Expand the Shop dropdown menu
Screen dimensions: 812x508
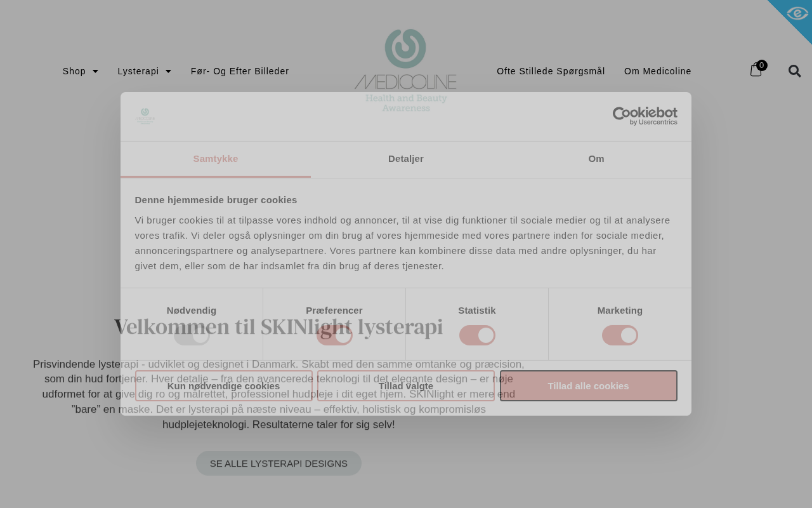(81, 71)
